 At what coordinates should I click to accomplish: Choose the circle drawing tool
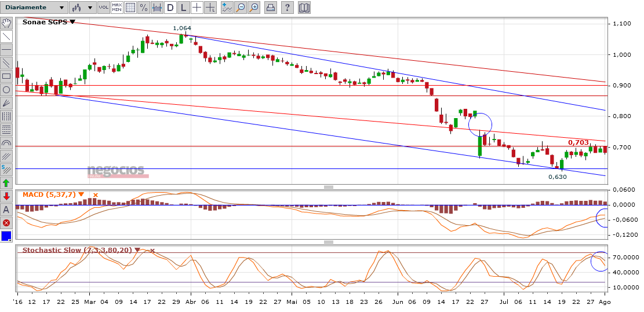coord(6,89)
